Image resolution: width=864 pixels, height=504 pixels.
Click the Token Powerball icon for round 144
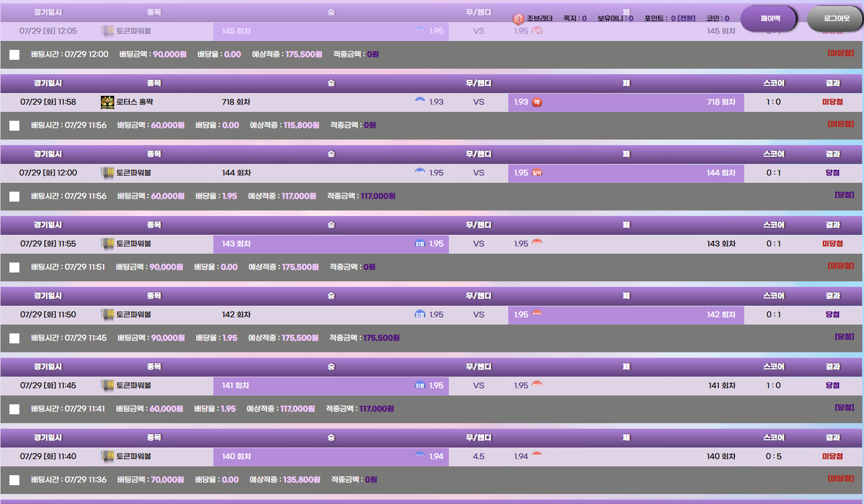coord(107,173)
